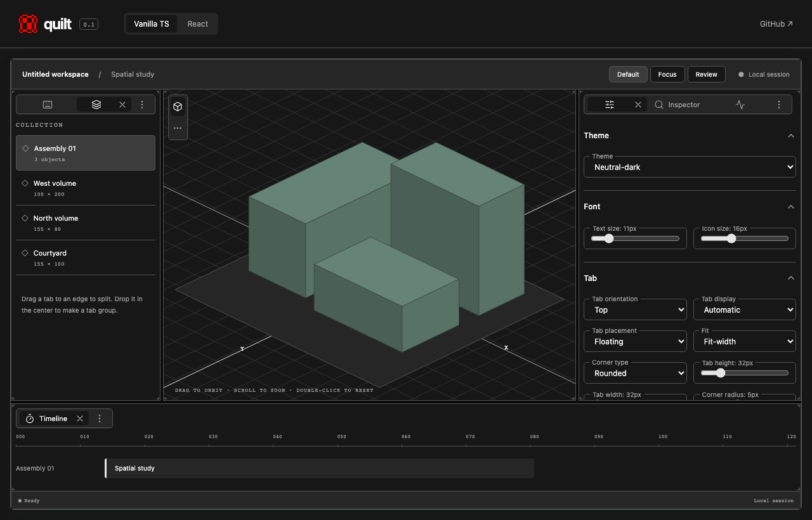Select the Courtyard list item

[86, 257]
